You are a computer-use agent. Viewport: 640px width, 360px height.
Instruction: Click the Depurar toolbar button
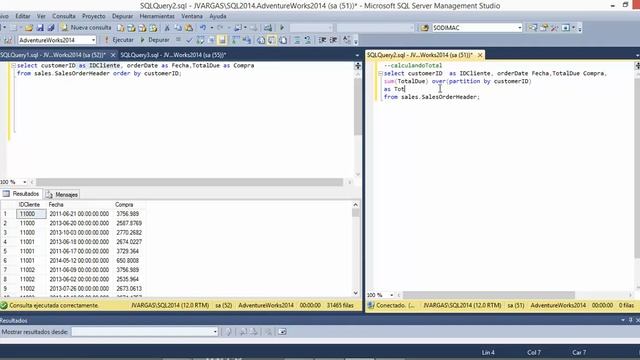[x=155, y=40]
